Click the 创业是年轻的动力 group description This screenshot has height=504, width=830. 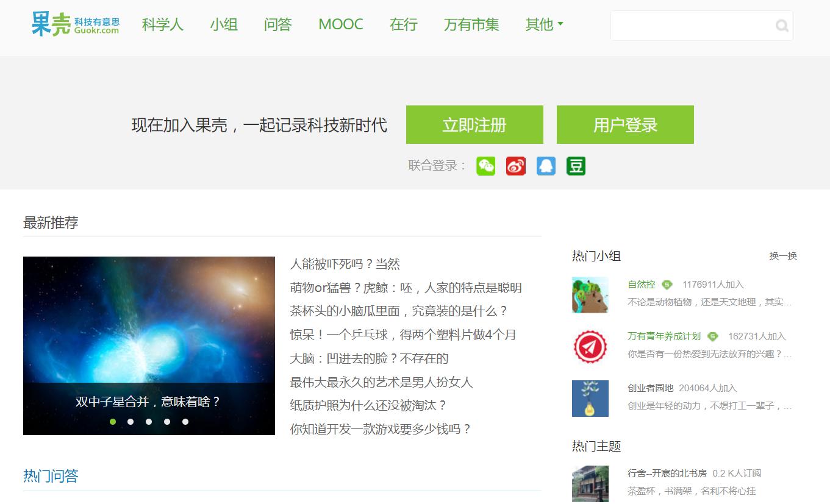(710, 406)
